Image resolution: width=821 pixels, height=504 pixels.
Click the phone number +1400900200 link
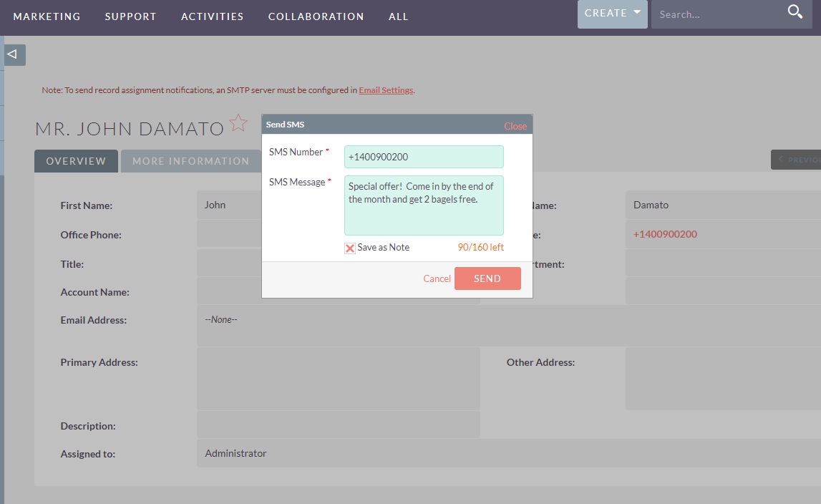click(666, 234)
